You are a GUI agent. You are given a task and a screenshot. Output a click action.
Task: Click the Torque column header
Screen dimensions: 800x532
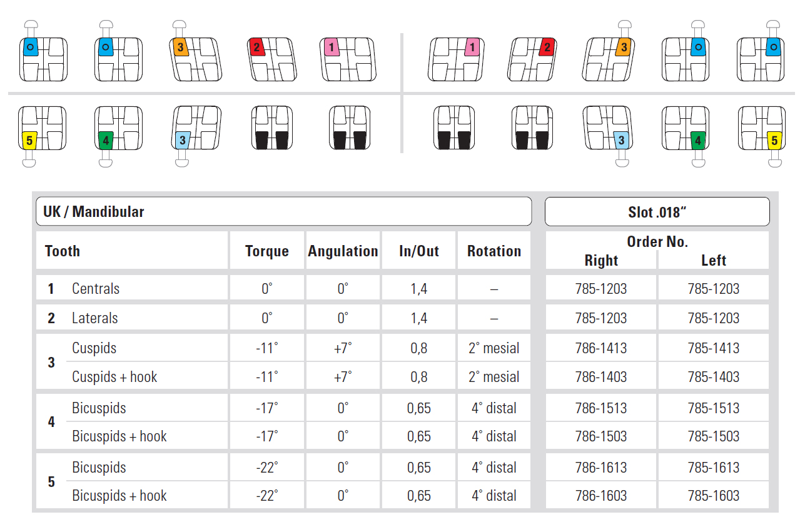point(267,251)
